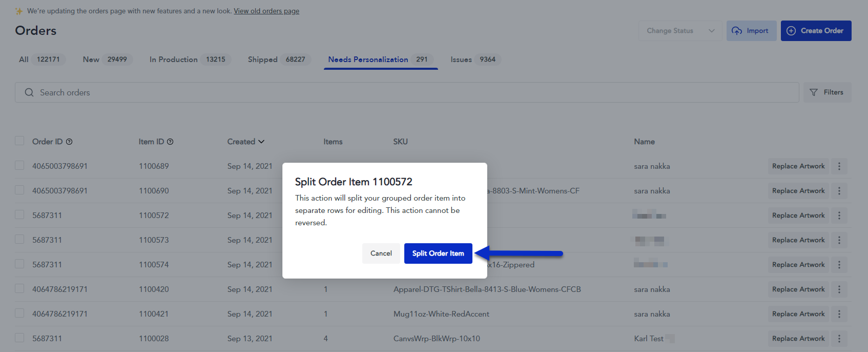
Task: Open three-dot menu for item 1100572
Action: pyautogui.click(x=839, y=216)
